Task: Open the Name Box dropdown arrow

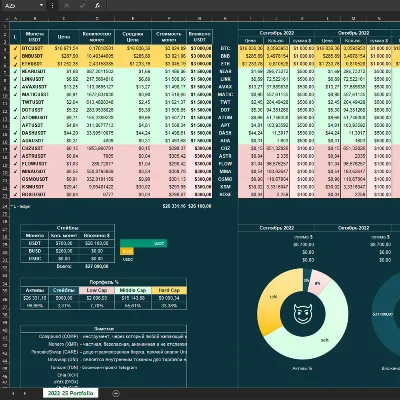Action: click(41, 6)
